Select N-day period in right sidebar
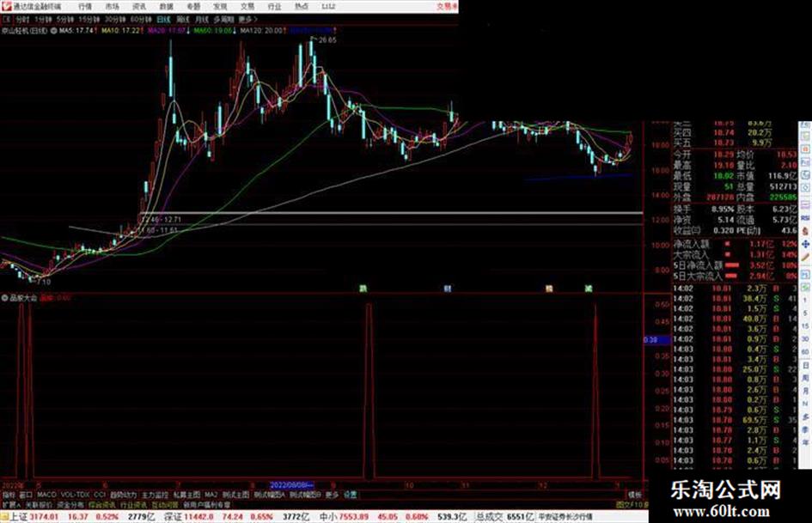Image resolution: width=812 pixels, height=523 pixels. [x=805, y=404]
